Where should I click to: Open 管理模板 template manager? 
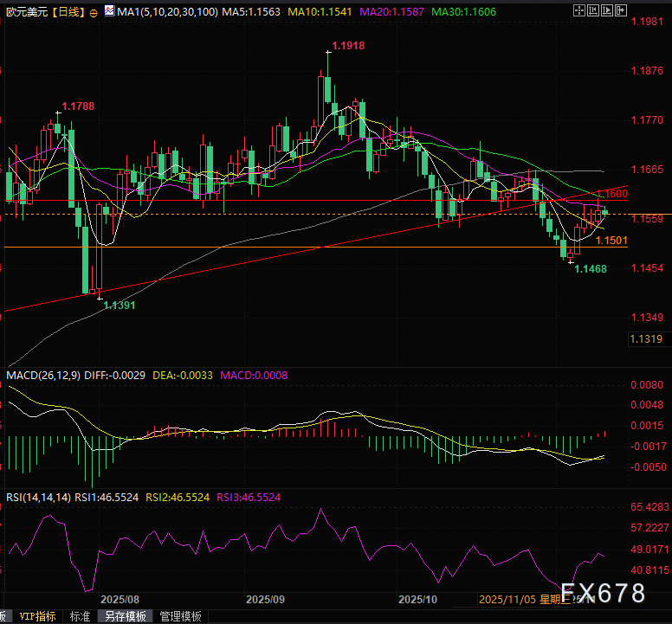coord(180,616)
